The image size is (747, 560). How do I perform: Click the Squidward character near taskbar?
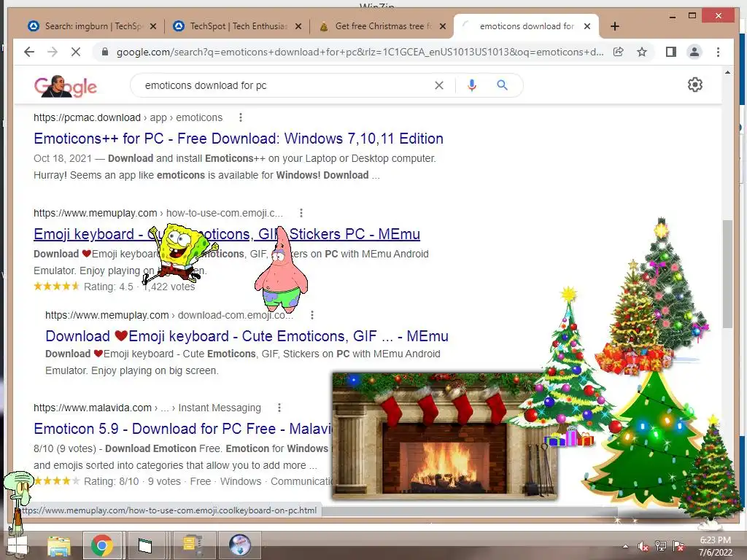pos(18,500)
